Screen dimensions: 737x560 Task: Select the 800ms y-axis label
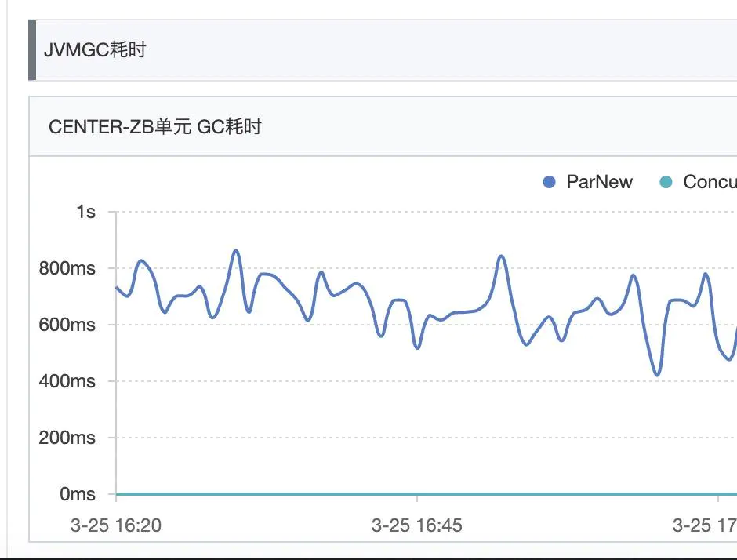(67, 268)
